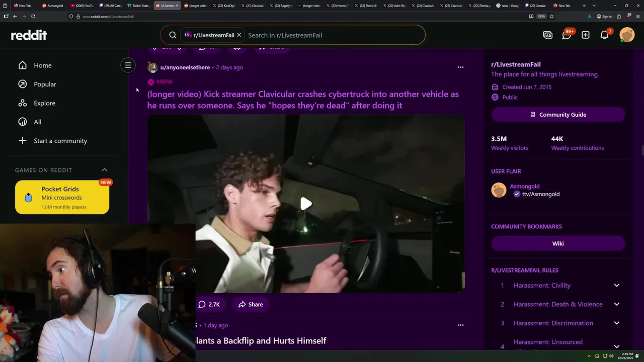Click the notifications bell icon
The image size is (644, 362).
point(604,35)
